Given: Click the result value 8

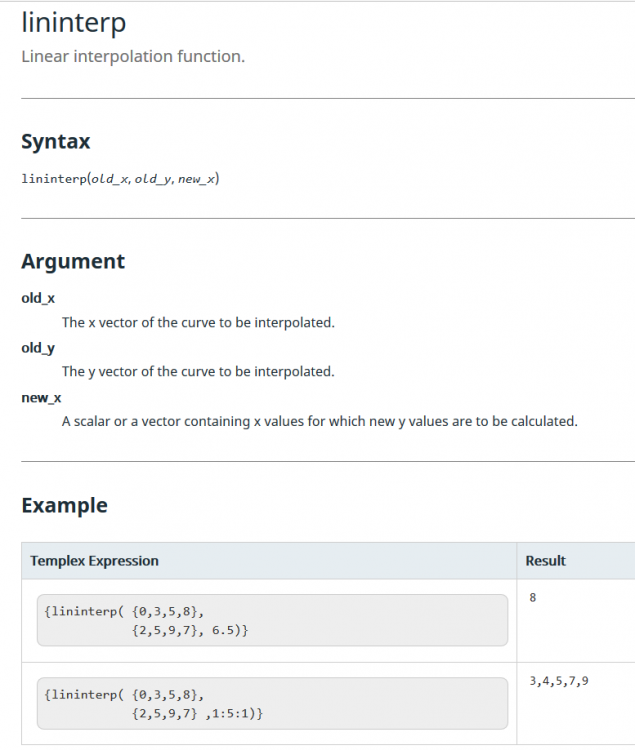Looking at the screenshot, I should tap(533, 597).
